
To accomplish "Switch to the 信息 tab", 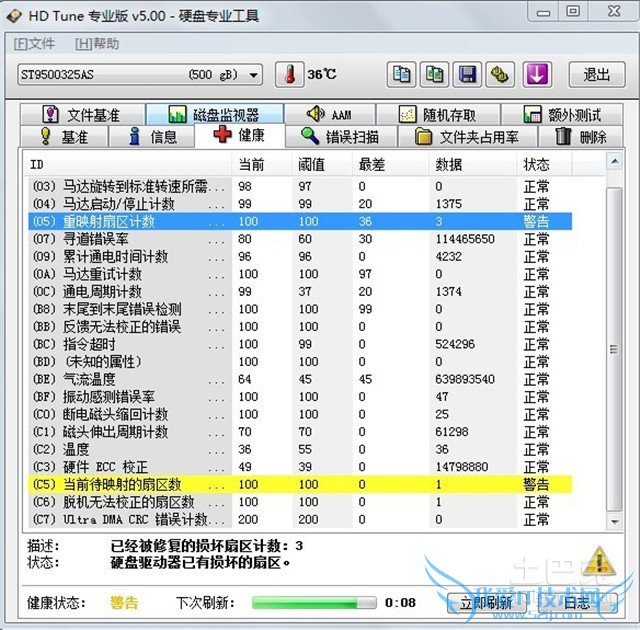I will click(151, 136).
